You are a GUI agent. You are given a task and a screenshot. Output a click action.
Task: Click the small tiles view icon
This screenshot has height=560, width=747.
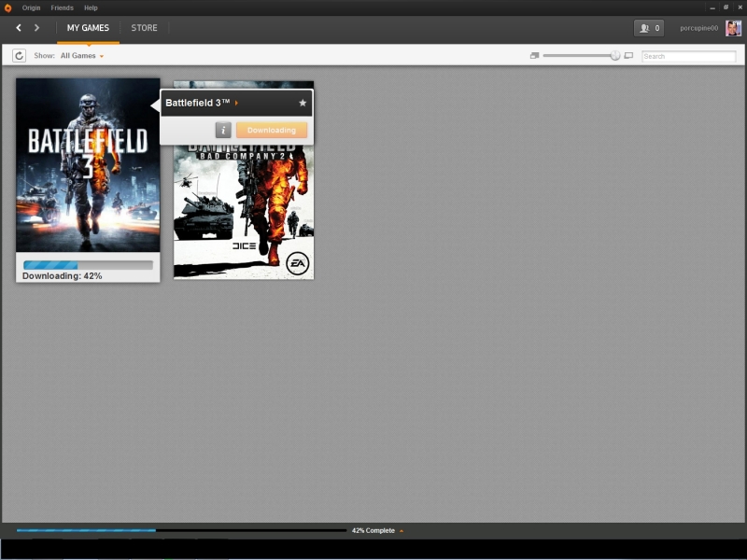click(535, 56)
